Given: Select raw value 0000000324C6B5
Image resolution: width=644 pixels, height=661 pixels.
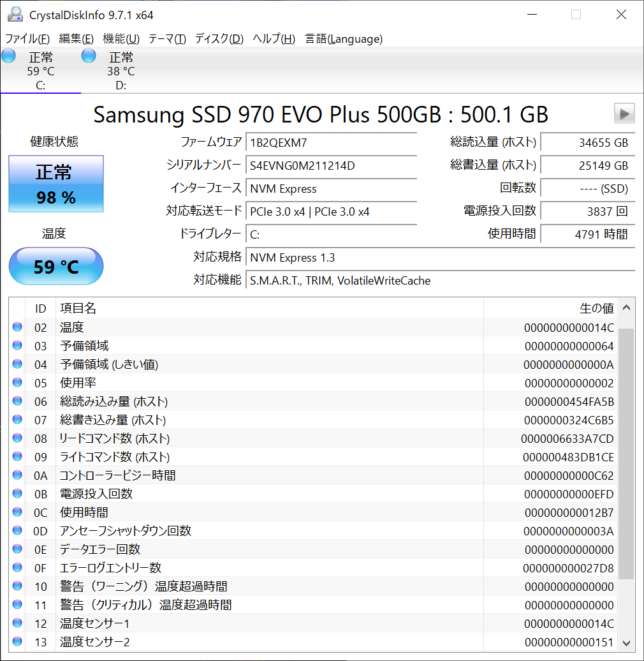Looking at the screenshot, I should click(x=569, y=420).
